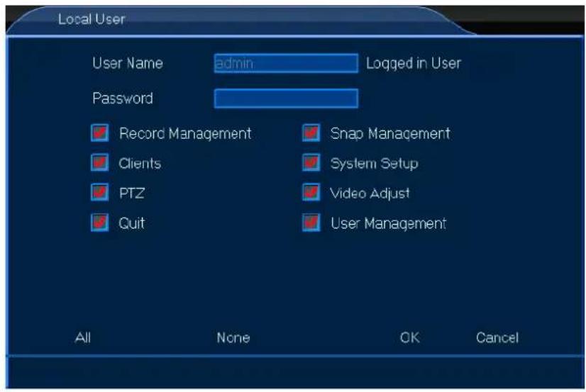586x392 pixels.
Task: Toggle the System Setup checkbox
Action: coord(310,164)
